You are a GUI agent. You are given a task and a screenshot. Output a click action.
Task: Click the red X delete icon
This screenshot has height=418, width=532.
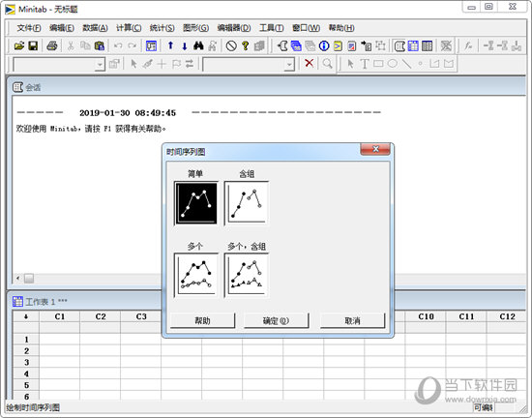coord(309,63)
